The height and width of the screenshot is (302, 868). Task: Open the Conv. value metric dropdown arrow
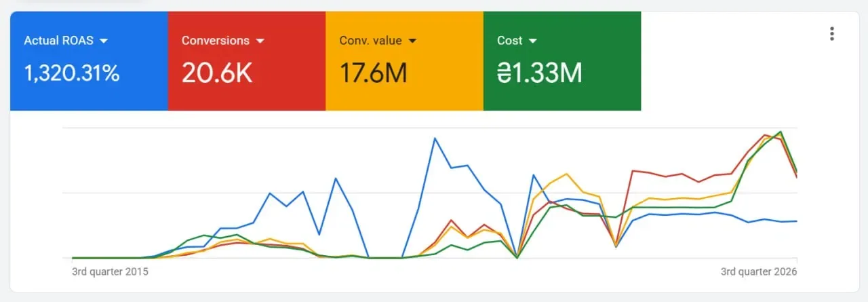pyautogui.click(x=412, y=41)
